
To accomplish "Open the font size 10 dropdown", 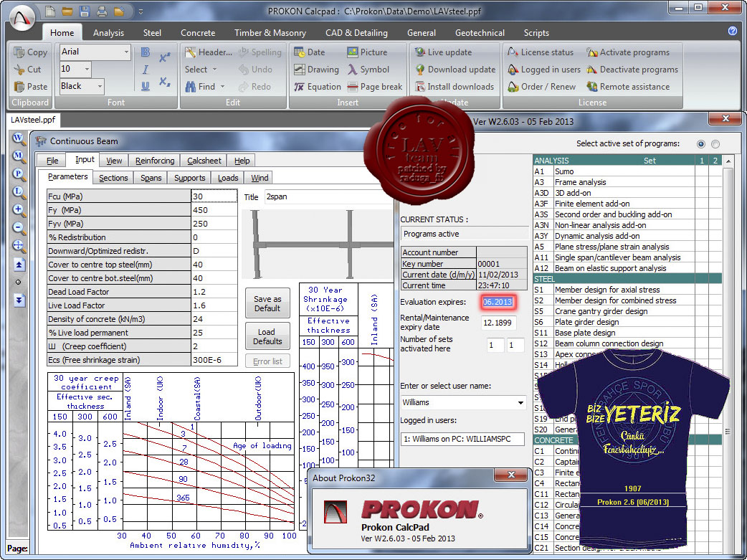I will click(x=87, y=69).
